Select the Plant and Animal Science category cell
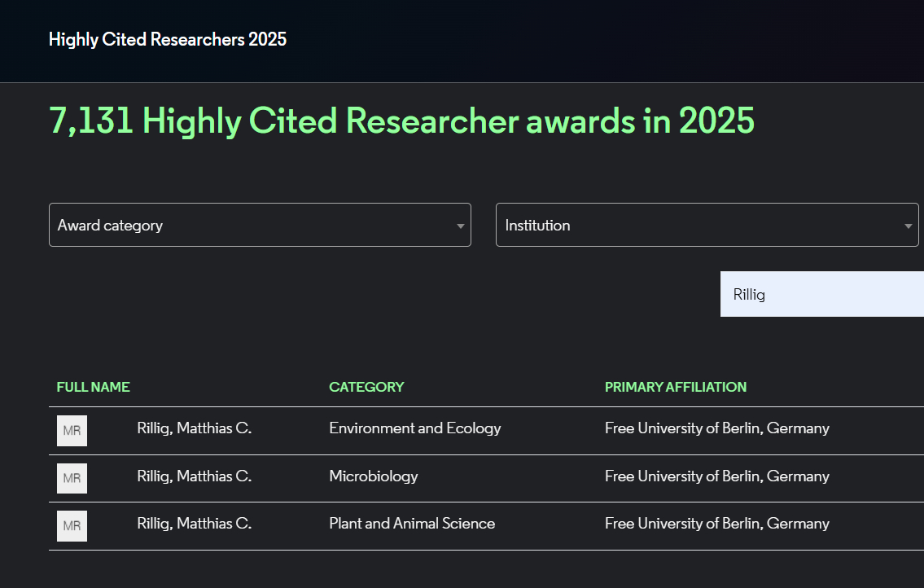The width and height of the screenshot is (924, 588). (411, 524)
